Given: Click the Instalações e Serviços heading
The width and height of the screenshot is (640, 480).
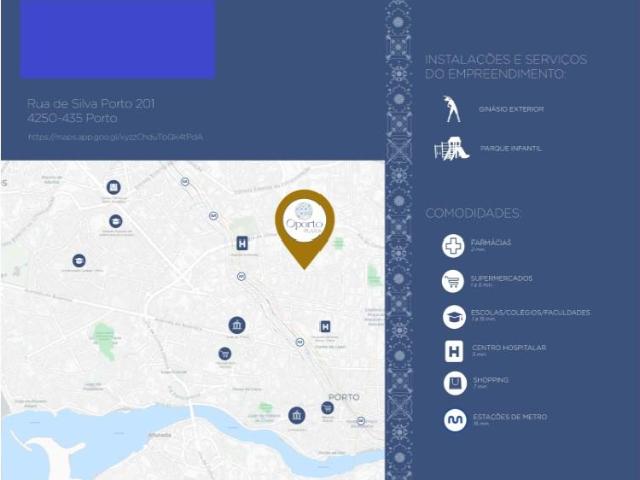Looking at the screenshot, I should pos(506,67).
